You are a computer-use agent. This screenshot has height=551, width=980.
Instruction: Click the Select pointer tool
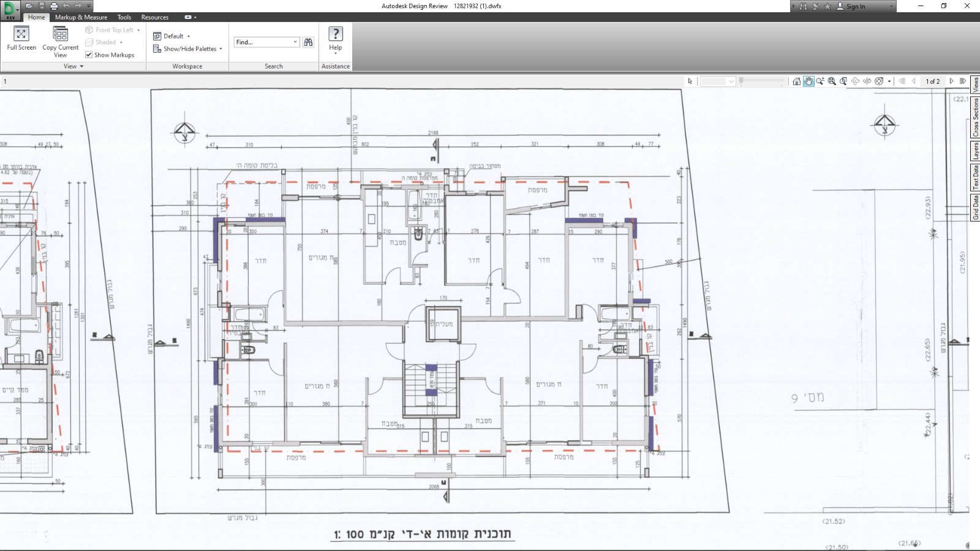pos(690,81)
